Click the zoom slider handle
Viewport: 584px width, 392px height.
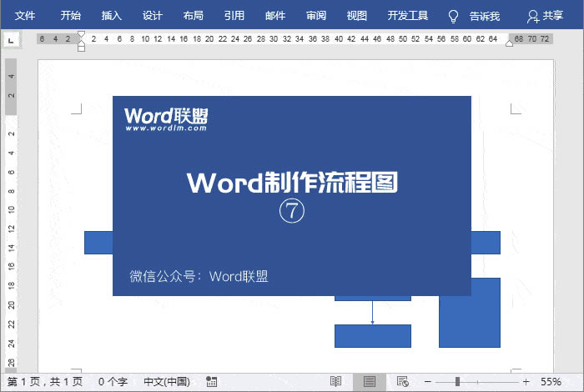pos(457,381)
